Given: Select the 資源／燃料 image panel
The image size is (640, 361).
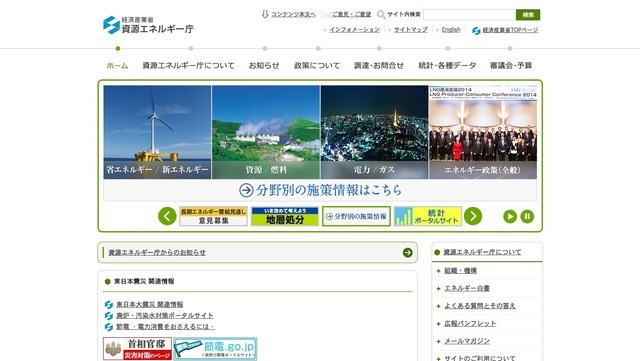Looking at the screenshot, I should click(x=266, y=132).
